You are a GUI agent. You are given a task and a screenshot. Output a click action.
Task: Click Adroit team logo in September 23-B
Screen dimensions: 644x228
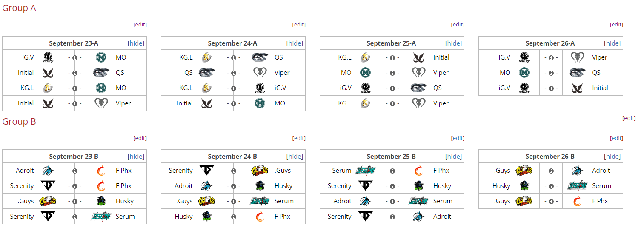click(x=48, y=171)
